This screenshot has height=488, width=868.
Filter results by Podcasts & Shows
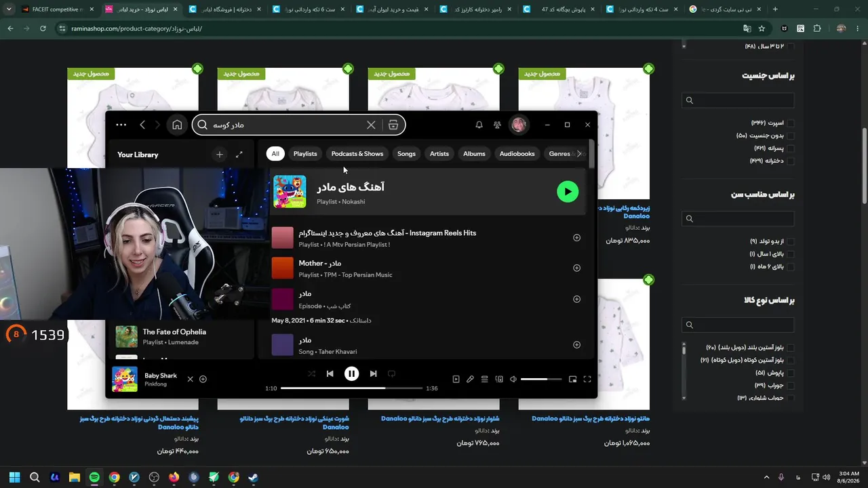357,154
